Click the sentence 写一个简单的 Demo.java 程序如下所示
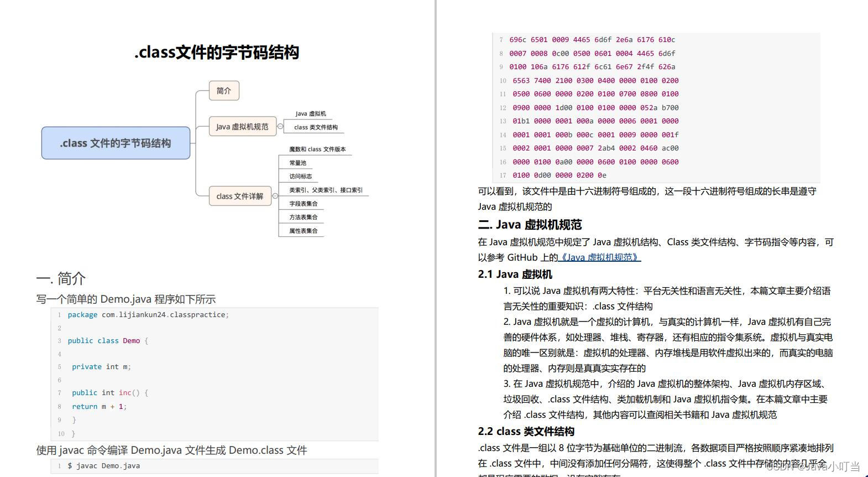 (x=126, y=299)
